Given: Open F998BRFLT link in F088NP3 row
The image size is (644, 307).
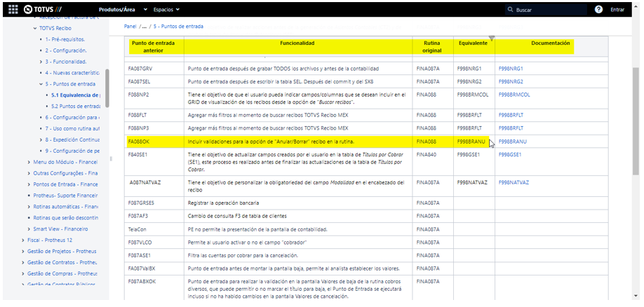Looking at the screenshot, I should [511, 128].
